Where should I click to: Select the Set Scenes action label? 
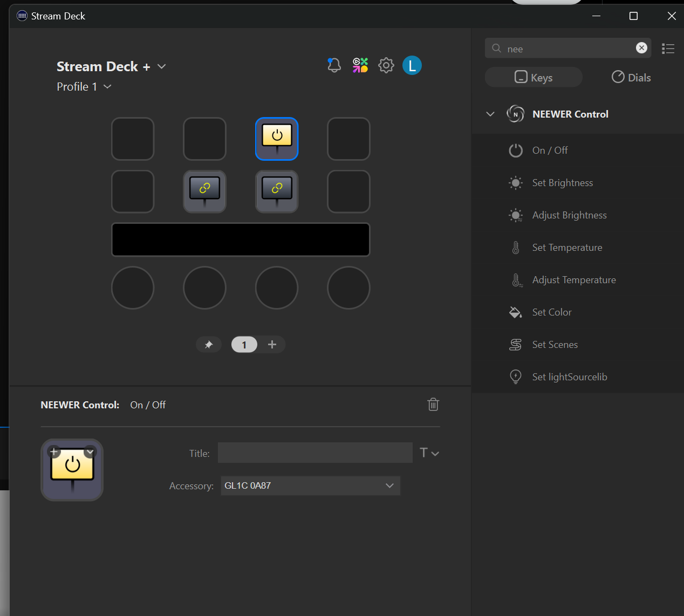click(555, 345)
